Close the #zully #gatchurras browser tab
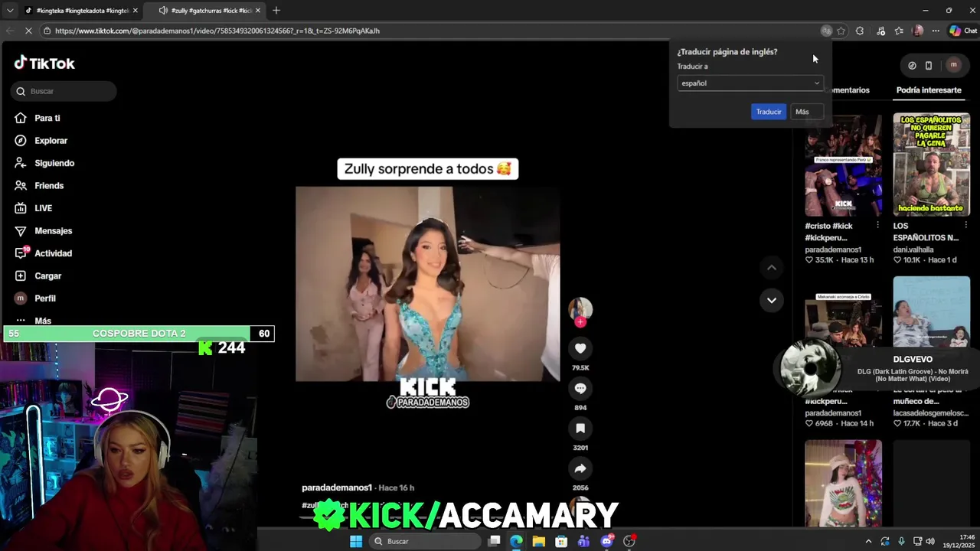Viewport: 980px width, 551px height. click(x=258, y=11)
